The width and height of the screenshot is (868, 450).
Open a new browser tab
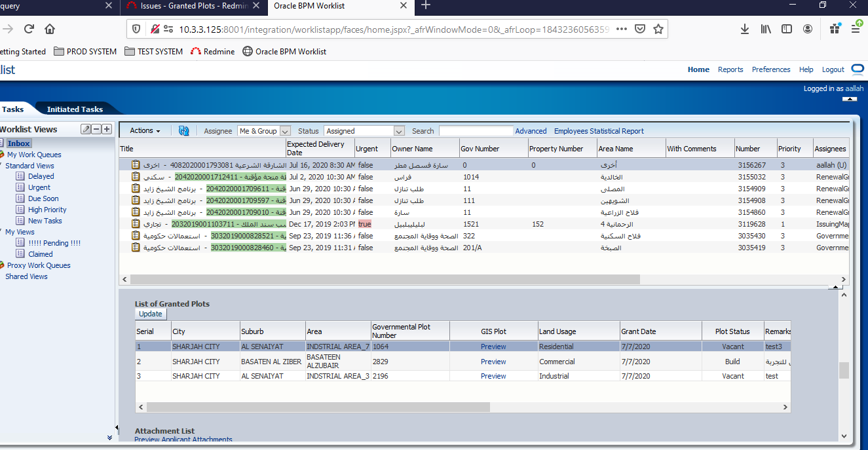tap(426, 5)
